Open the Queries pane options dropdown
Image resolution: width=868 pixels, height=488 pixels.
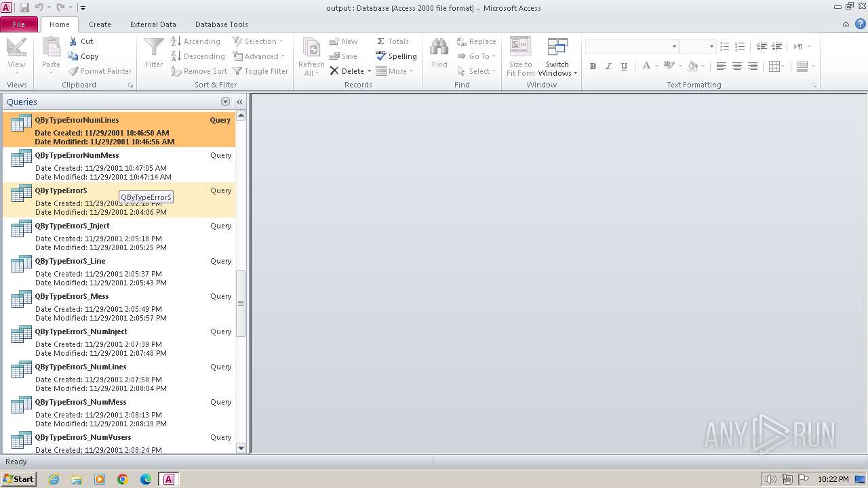coord(225,102)
